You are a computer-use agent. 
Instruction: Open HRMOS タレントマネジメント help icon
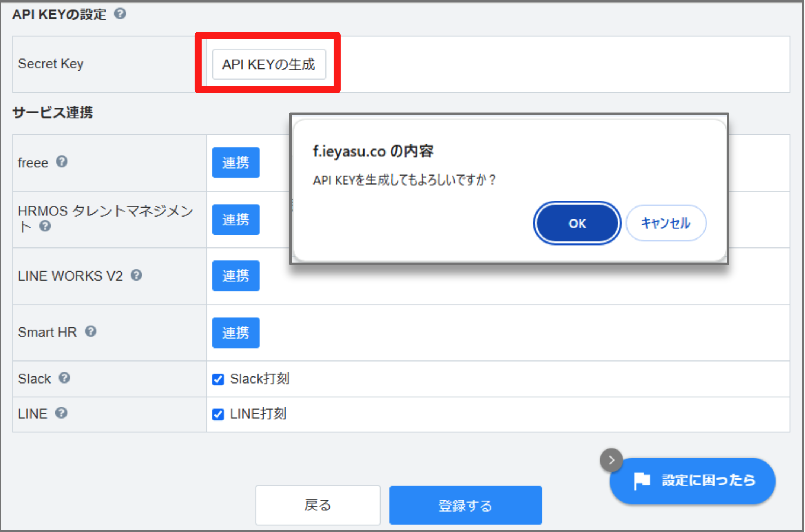point(45,226)
